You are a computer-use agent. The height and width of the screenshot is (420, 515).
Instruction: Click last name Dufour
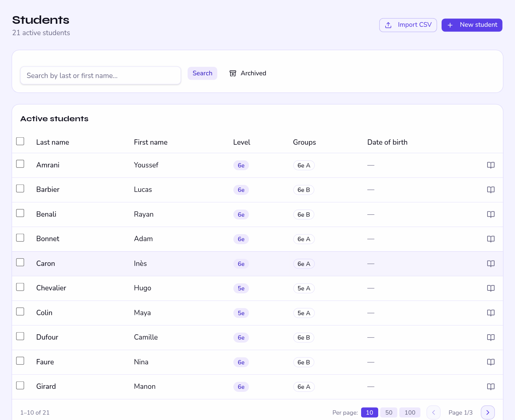pos(47,337)
